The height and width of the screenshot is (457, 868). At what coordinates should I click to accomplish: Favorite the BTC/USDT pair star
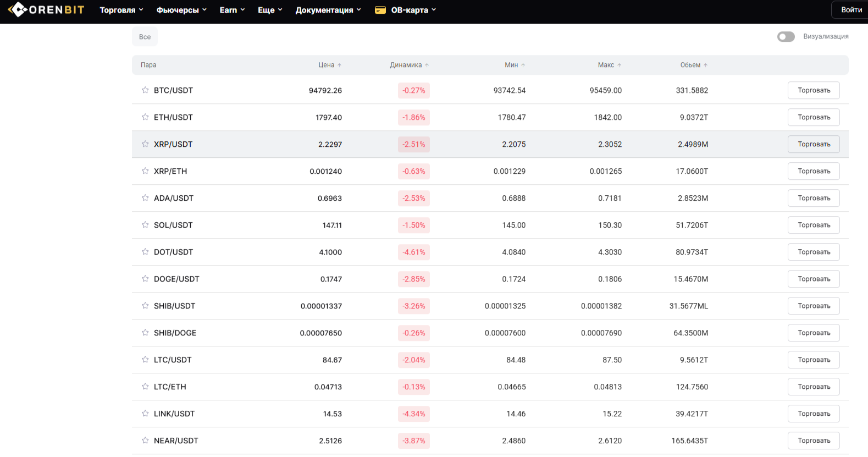pyautogui.click(x=145, y=90)
